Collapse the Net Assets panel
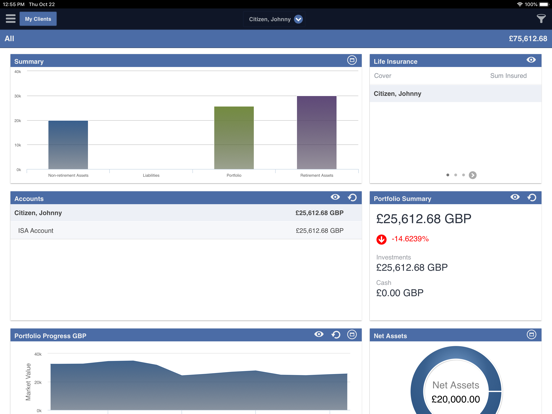The width and height of the screenshot is (552, 414). coord(531,334)
